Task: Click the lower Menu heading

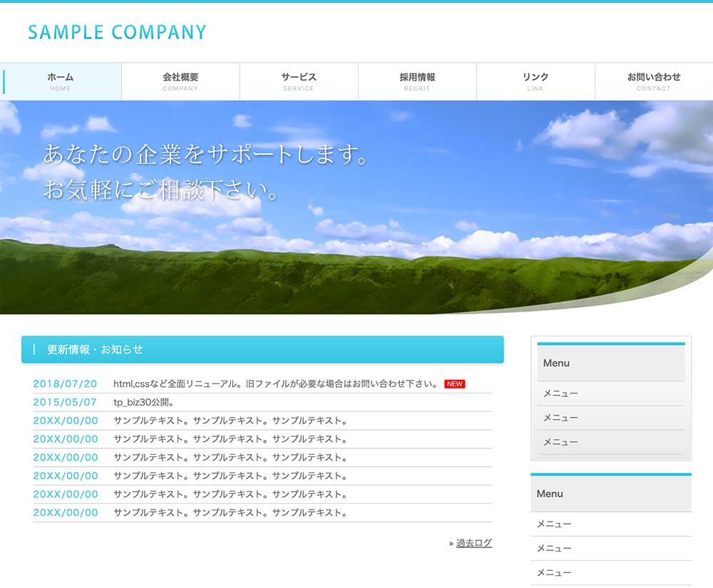Action: (x=611, y=492)
